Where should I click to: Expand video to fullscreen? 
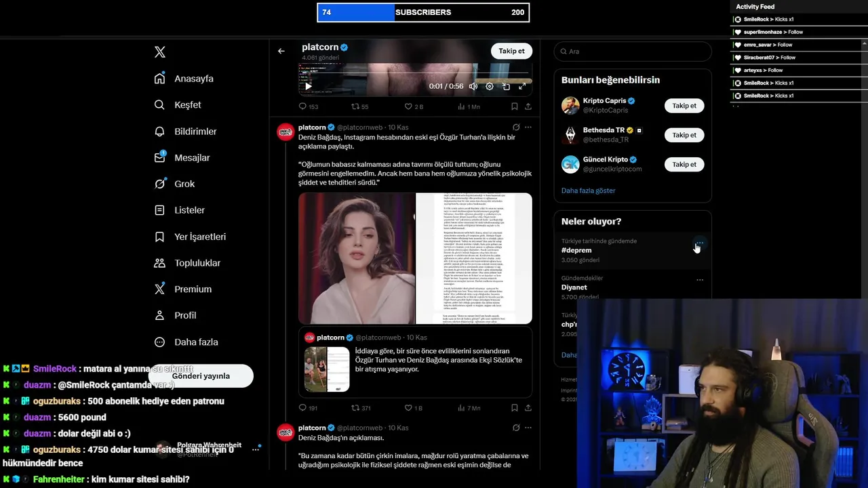(x=522, y=87)
